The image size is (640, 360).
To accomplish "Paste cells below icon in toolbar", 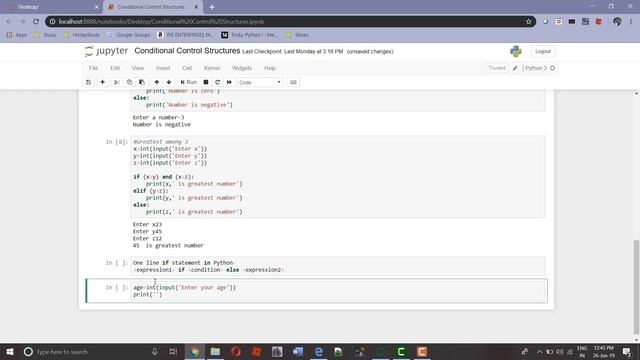I will (x=142, y=82).
